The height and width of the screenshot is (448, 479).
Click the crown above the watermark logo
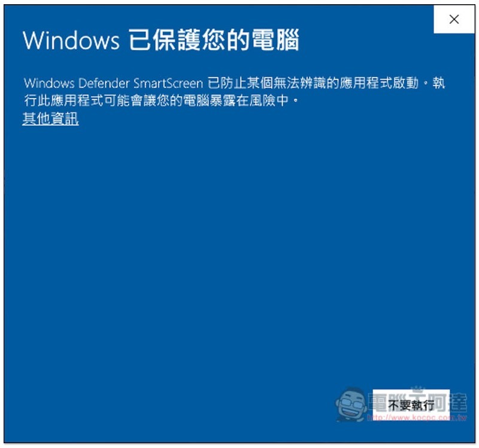coord(418,389)
